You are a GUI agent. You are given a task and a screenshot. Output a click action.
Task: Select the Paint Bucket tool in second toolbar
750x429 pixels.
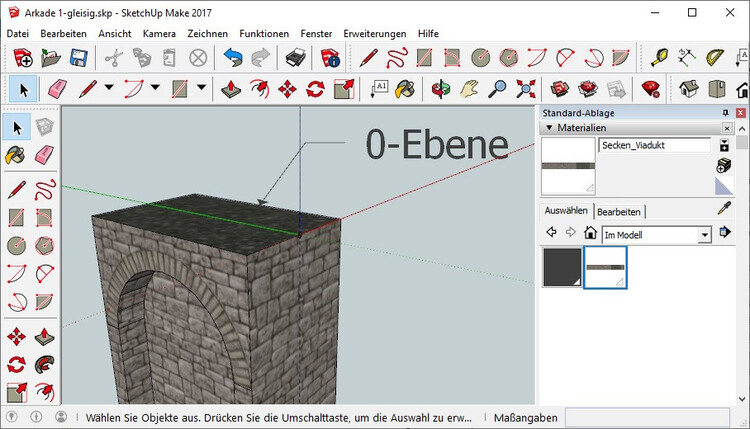405,89
